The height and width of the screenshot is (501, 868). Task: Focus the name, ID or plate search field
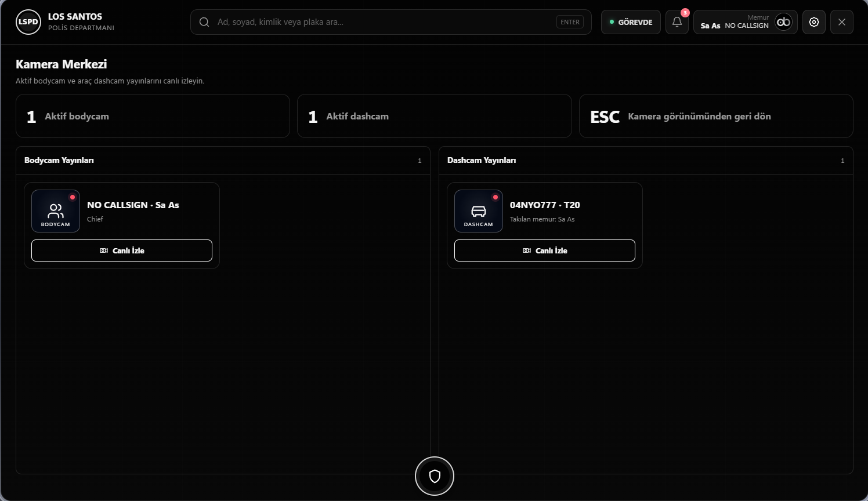(391, 22)
